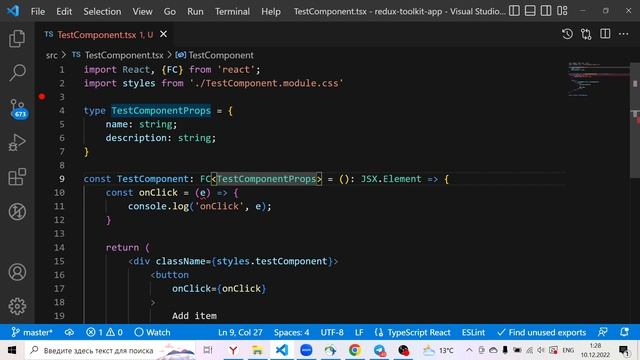640x360 pixels.
Task: Toggle the primary side bar layout icon
Action: click(514, 11)
